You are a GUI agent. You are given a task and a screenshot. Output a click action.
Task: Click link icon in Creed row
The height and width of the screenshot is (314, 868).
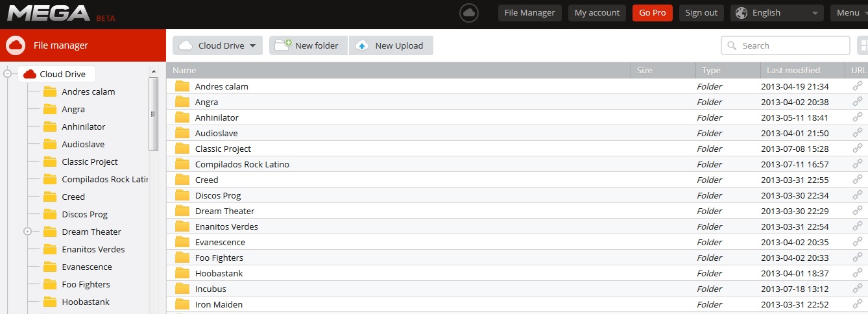click(858, 180)
